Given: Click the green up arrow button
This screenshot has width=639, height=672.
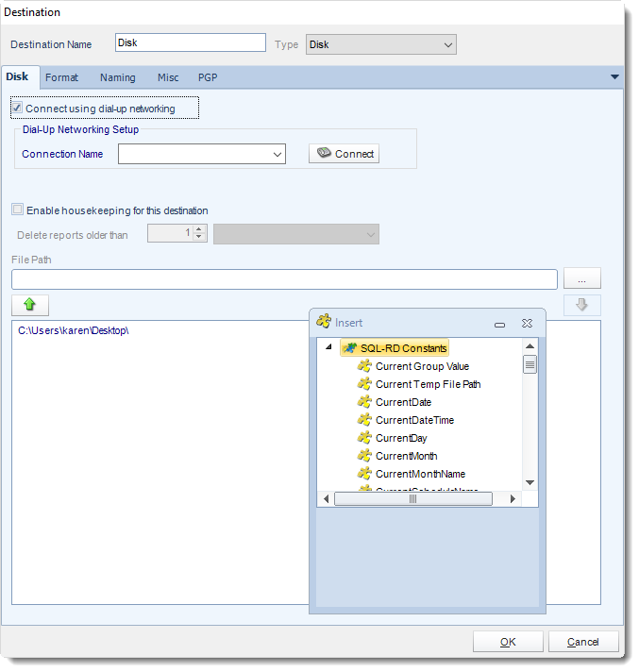Looking at the screenshot, I should tap(30, 305).
